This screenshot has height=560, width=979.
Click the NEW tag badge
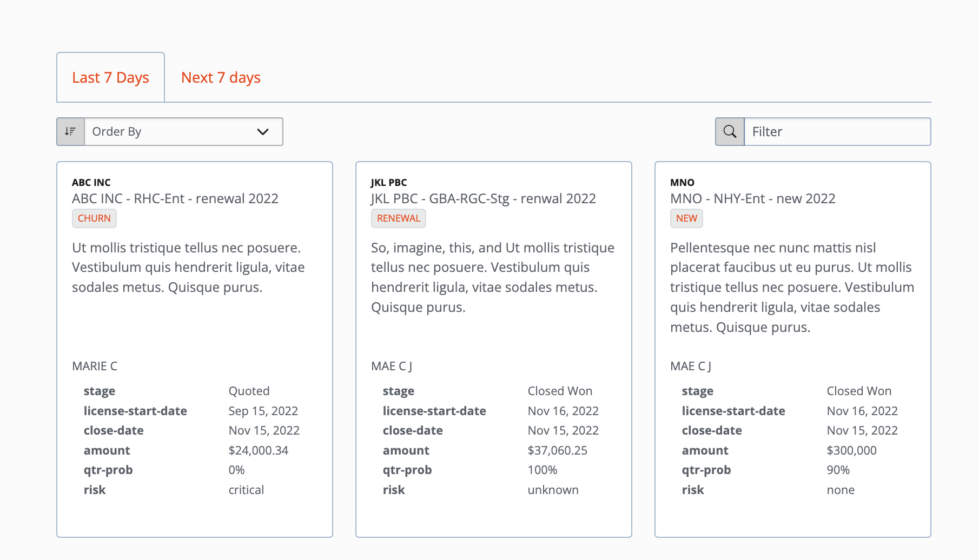coord(686,218)
